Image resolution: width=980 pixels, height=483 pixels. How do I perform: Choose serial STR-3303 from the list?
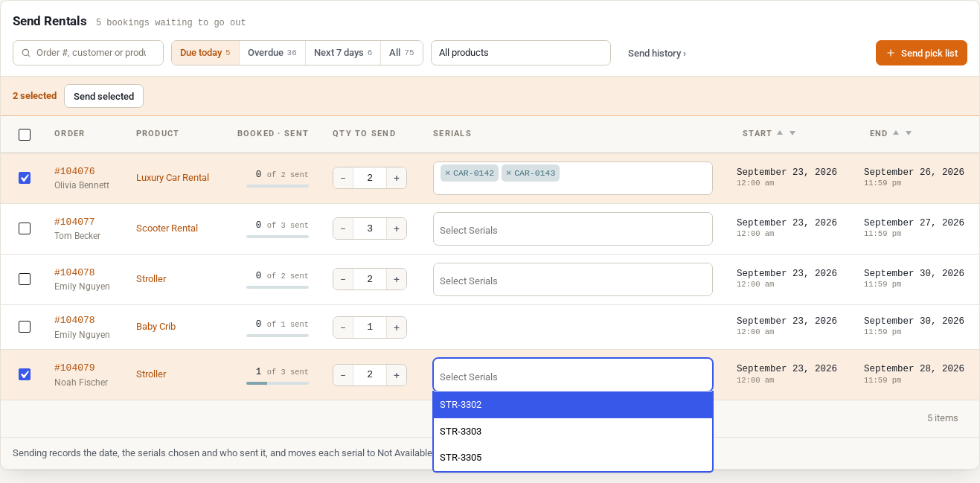coord(573,432)
